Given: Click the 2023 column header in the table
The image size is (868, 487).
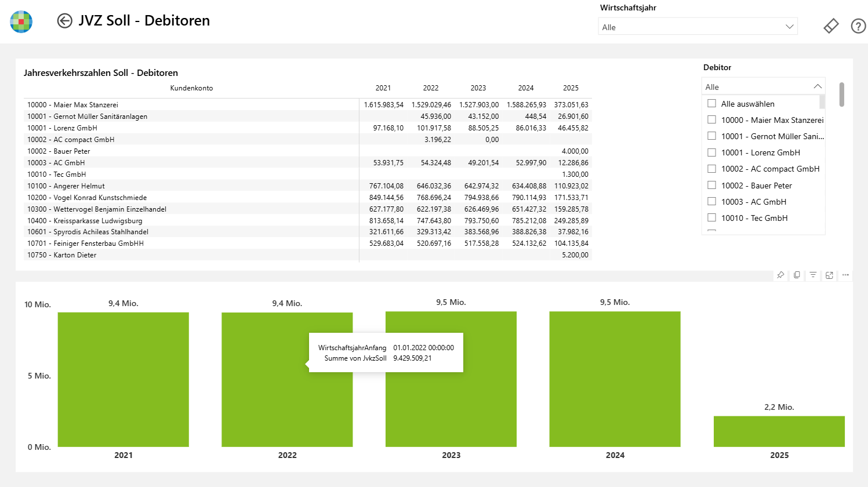Looking at the screenshot, I should pos(478,88).
